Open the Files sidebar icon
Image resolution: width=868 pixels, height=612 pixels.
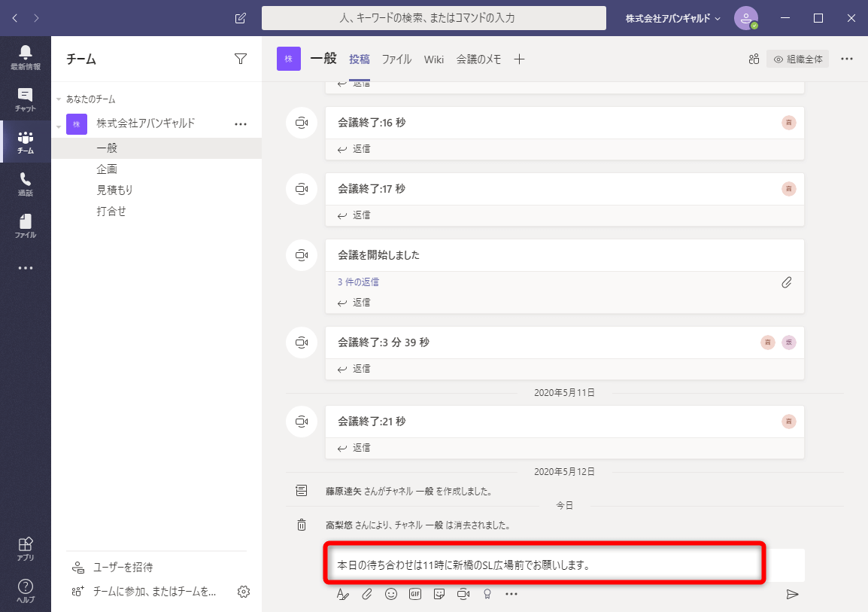click(x=26, y=226)
